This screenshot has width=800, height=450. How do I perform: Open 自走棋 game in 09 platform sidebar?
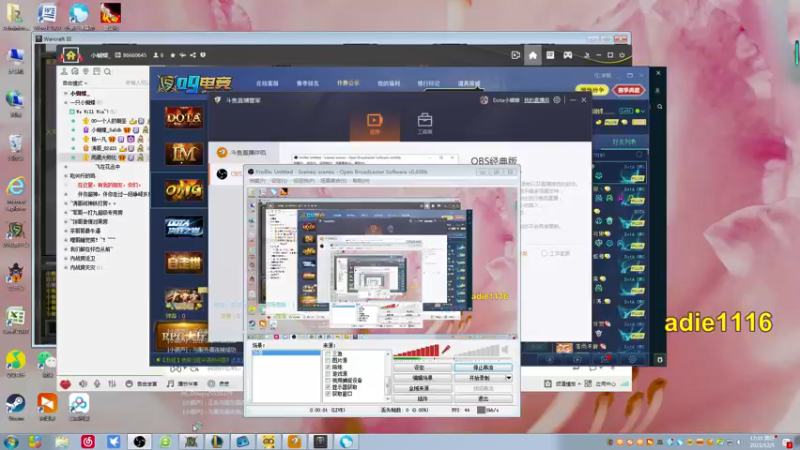184,263
